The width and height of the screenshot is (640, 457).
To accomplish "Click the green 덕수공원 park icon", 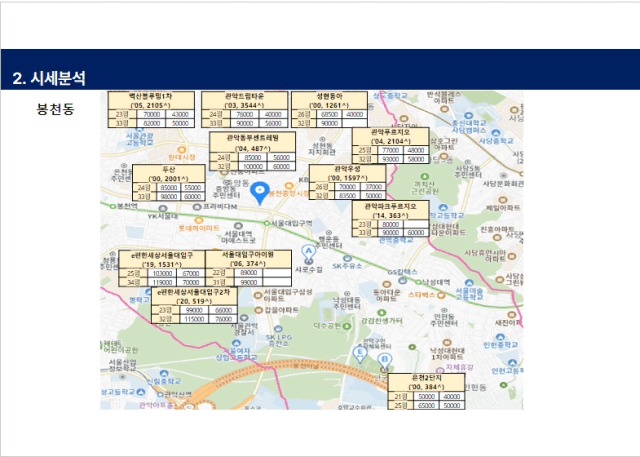I will point(347,326).
